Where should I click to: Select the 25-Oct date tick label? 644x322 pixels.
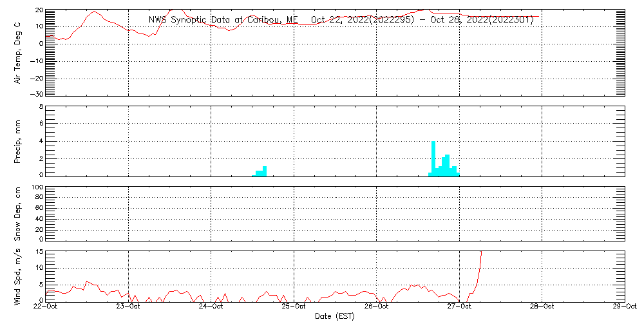click(294, 307)
